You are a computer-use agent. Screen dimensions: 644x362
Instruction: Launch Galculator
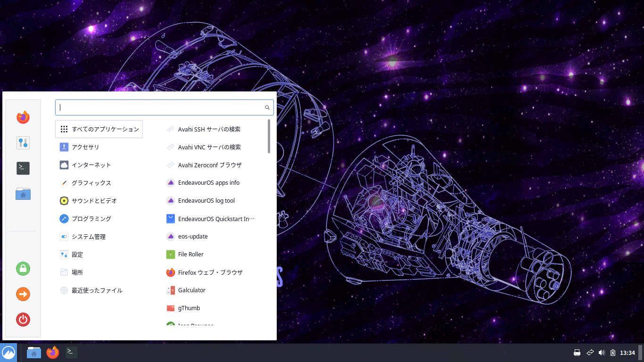(x=215, y=290)
